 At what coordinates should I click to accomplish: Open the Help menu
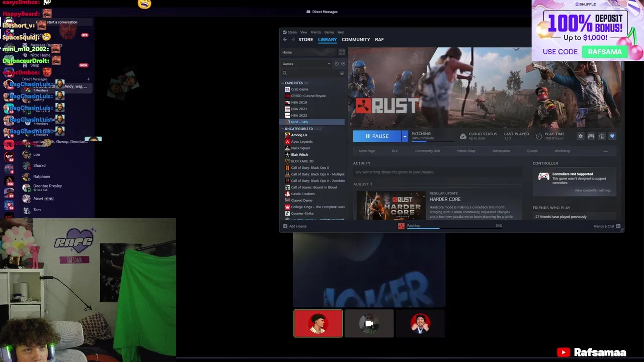tap(341, 32)
